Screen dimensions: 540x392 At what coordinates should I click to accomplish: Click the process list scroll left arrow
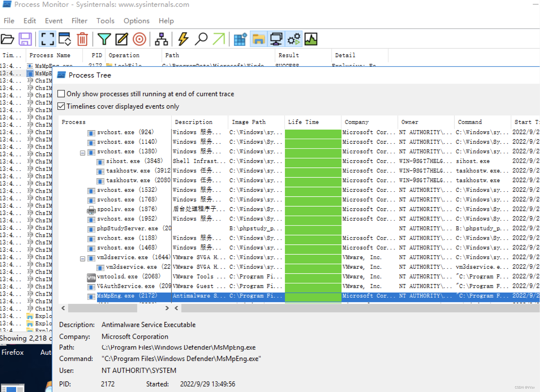(x=63, y=308)
